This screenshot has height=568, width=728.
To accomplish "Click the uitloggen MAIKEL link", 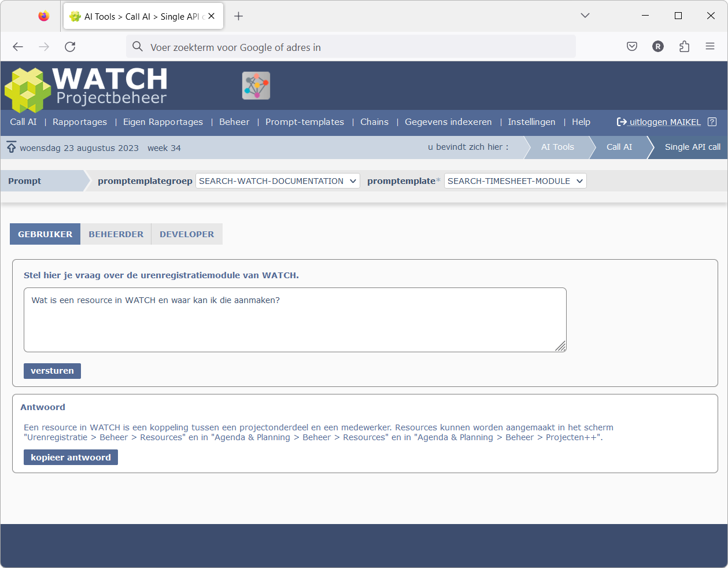I will 659,122.
